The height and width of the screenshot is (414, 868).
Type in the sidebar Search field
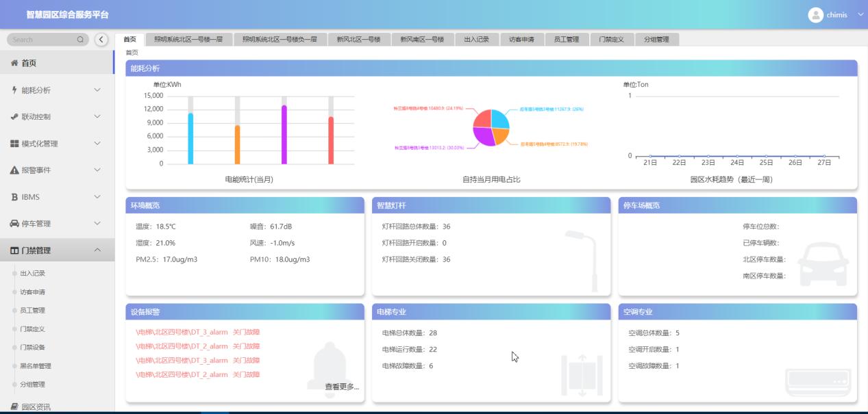42,40
